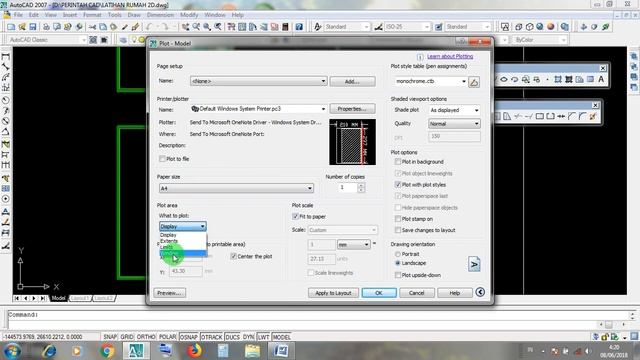Click the Cut scissors icon
640x360 pixels.
[x=92, y=27]
